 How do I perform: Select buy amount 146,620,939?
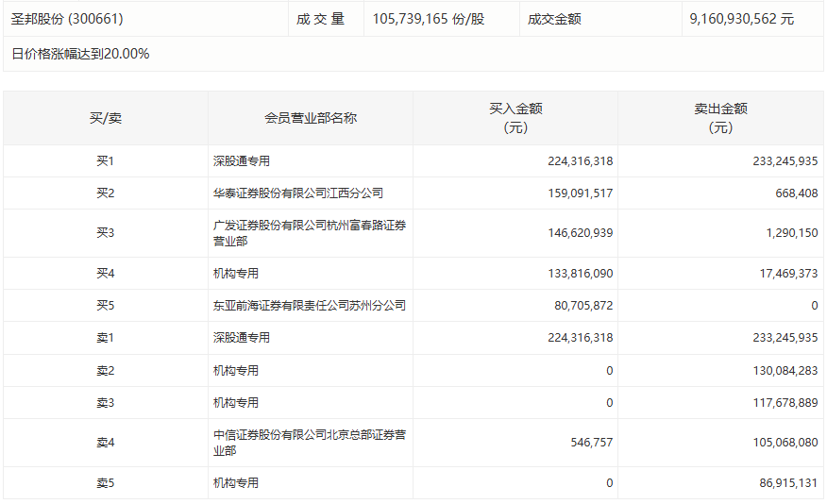click(581, 232)
